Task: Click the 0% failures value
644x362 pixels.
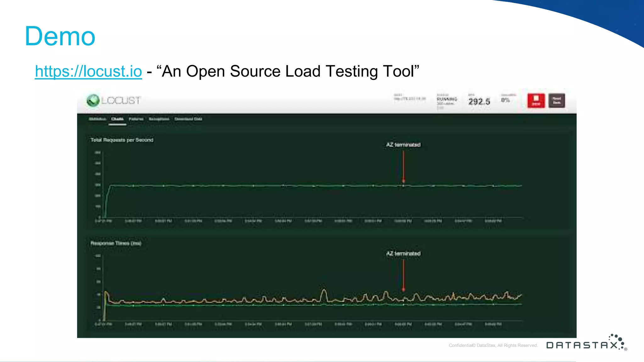Action: pyautogui.click(x=505, y=100)
